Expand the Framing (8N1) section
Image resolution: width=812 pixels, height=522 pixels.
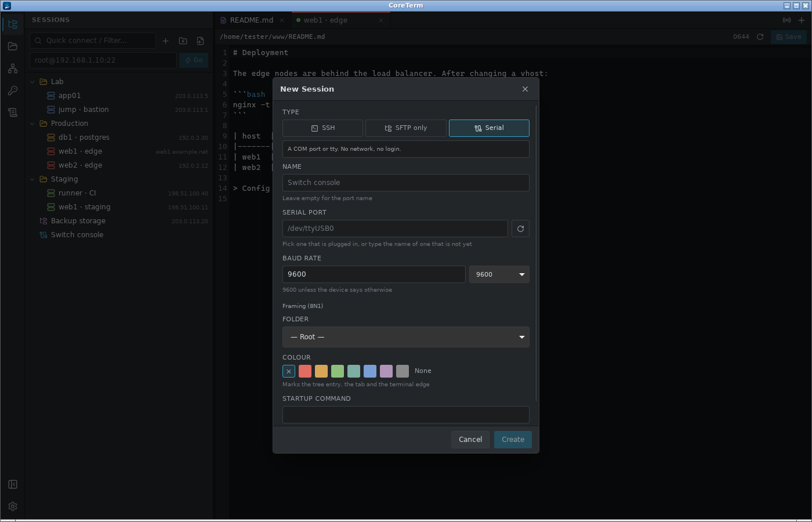click(x=303, y=306)
